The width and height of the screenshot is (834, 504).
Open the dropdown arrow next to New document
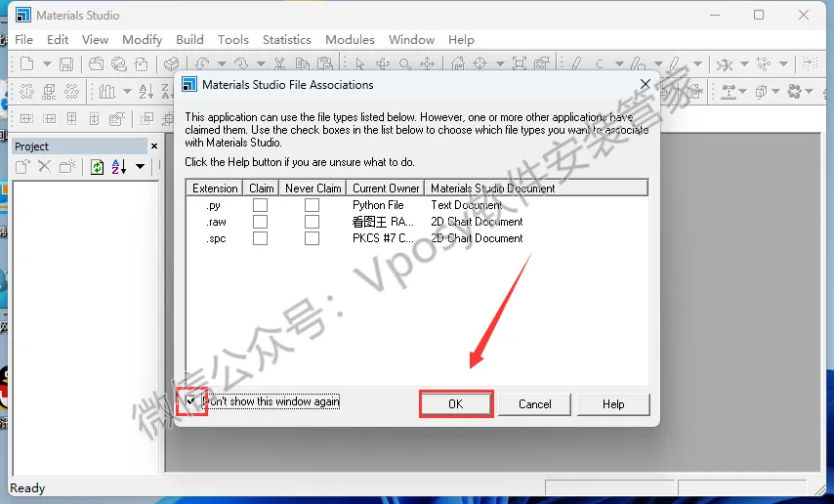[47, 64]
